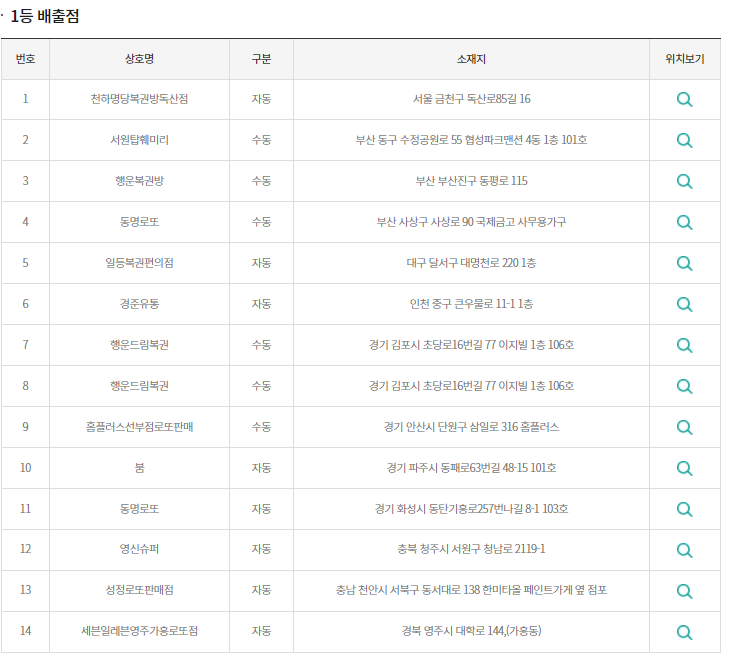
Task: Click the 구분 column header
Action: click(261, 59)
